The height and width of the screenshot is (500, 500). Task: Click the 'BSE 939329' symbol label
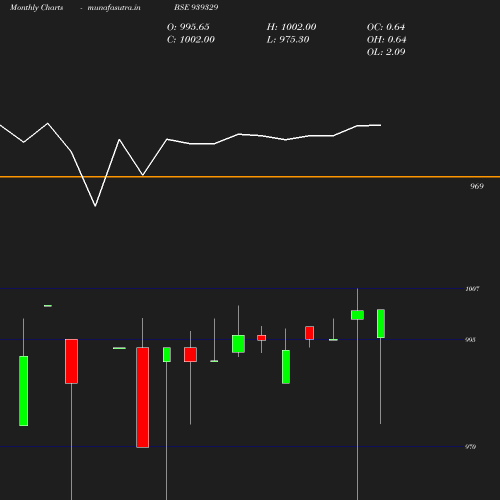196,7
